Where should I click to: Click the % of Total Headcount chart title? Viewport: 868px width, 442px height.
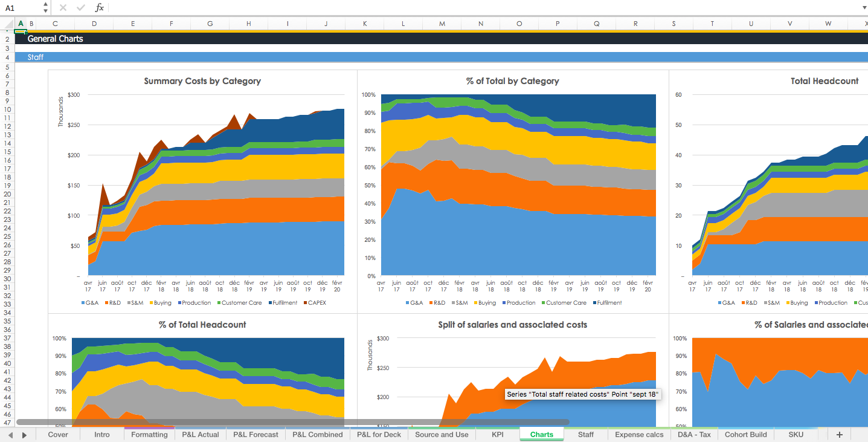202,325
